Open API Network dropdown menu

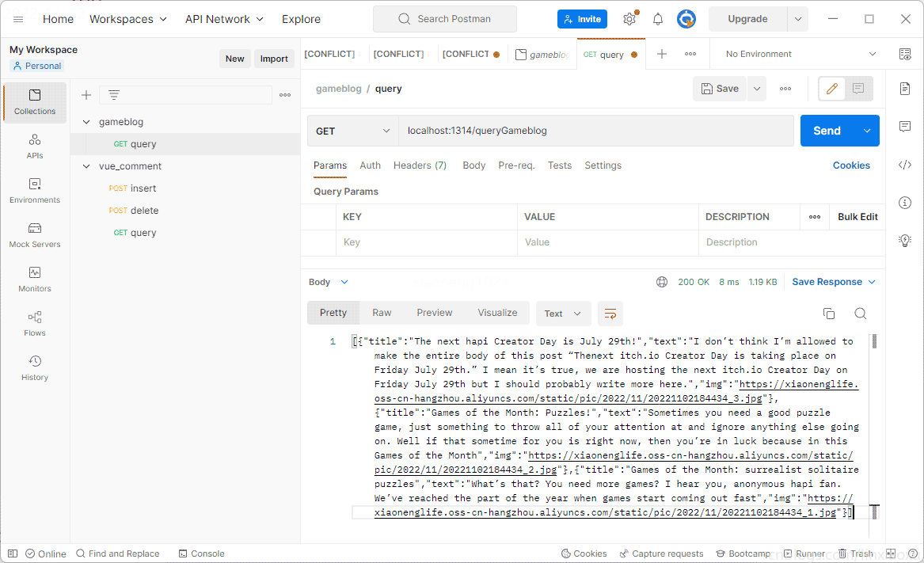224,19
